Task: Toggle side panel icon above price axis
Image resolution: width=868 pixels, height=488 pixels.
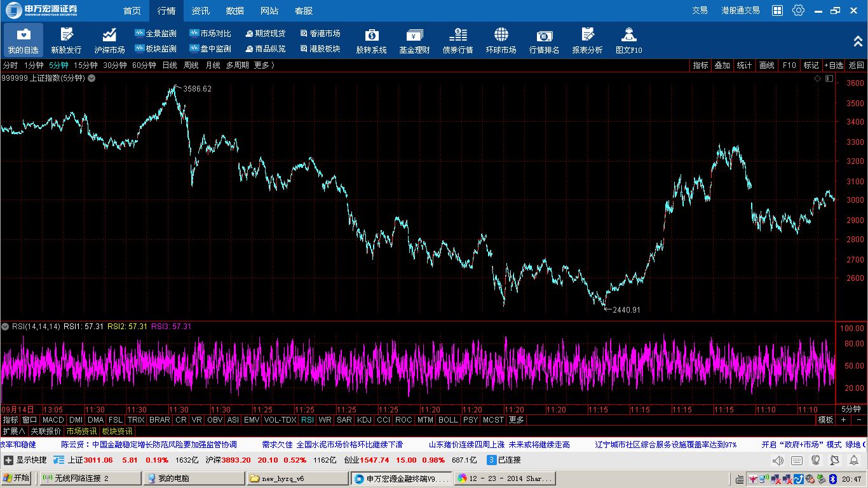Action: [x=829, y=78]
